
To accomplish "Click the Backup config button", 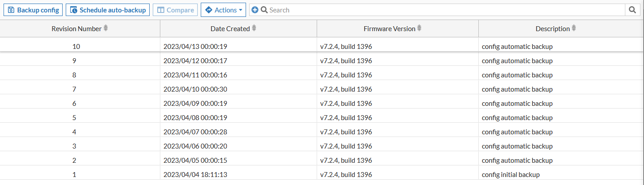I will tap(33, 10).
